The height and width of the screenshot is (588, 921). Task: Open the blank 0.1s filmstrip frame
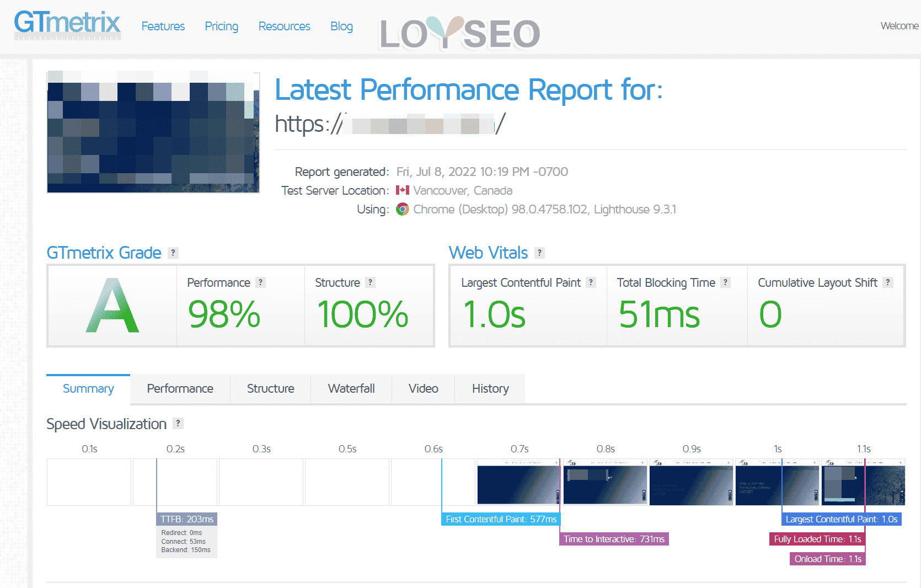click(x=89, y=482)
